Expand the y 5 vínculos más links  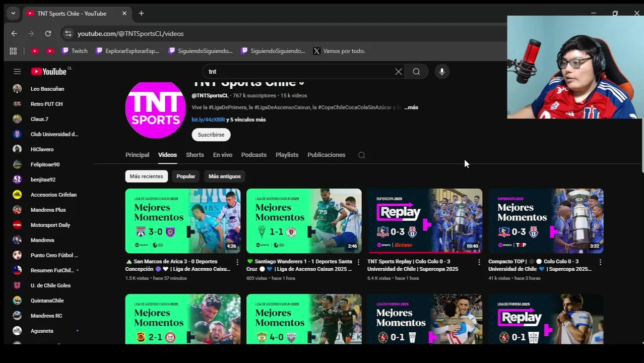(246, 119)
